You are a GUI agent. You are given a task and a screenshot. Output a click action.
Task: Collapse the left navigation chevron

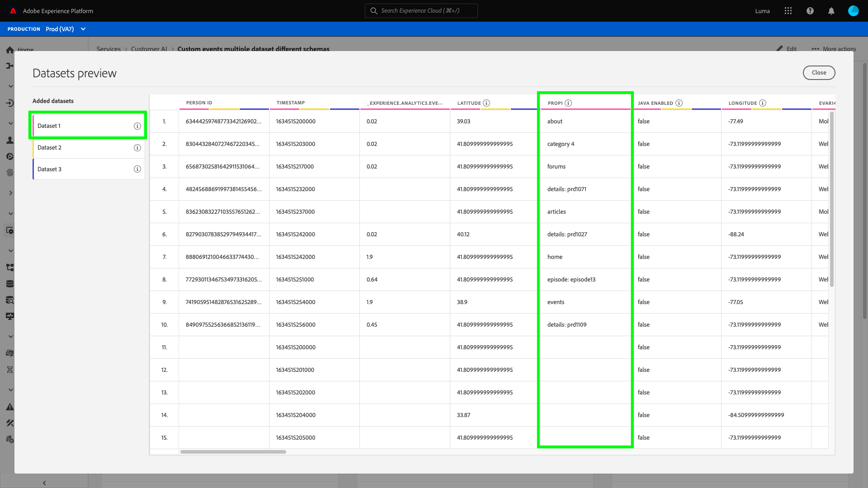coord(44,483)
